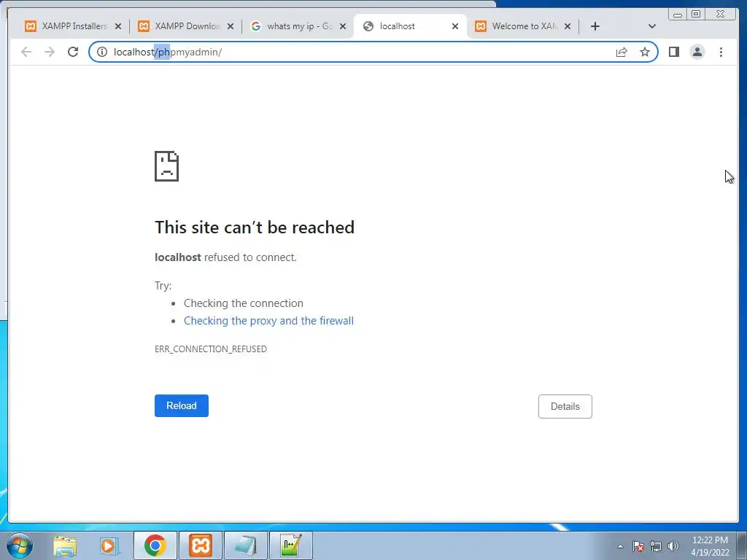The width and height of the screenshot is (747, 560).
Task: Click 'Checking the connection' bullet text
Action: [x=244, y=303]
